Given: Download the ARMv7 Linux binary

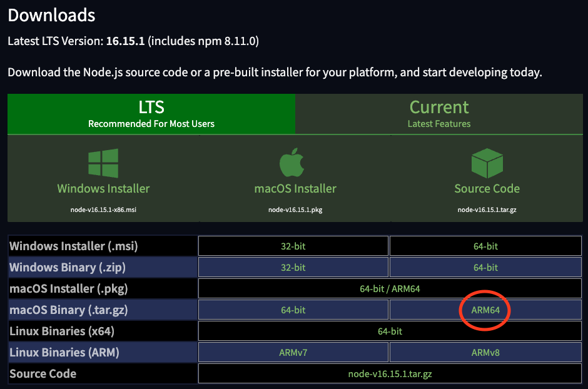Looking at the screenshot, I should click(293, 353).
